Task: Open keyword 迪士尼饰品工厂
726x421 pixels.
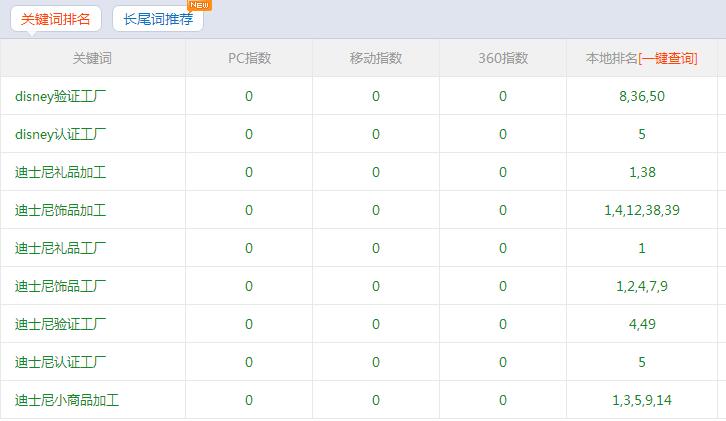Action: tap(61, 286)
